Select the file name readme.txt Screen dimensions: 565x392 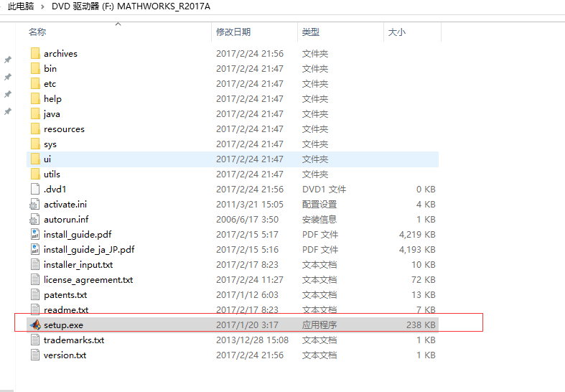(x=66, y=310)
